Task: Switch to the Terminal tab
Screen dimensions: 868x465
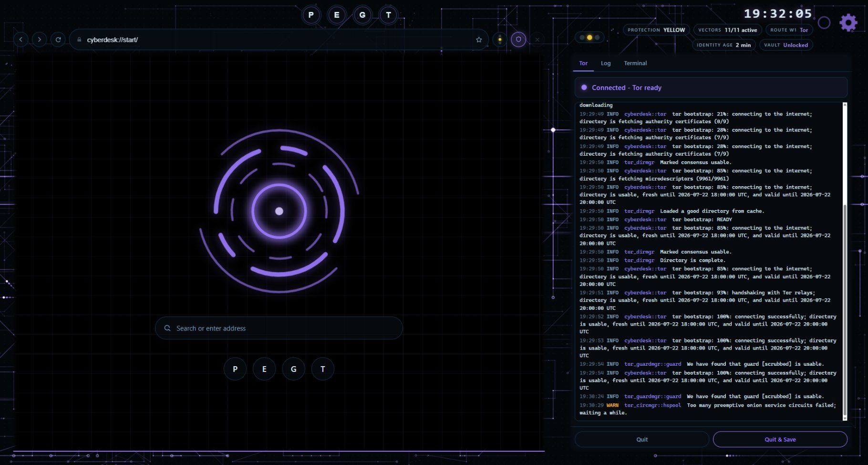Action: (x=635, y=63)
